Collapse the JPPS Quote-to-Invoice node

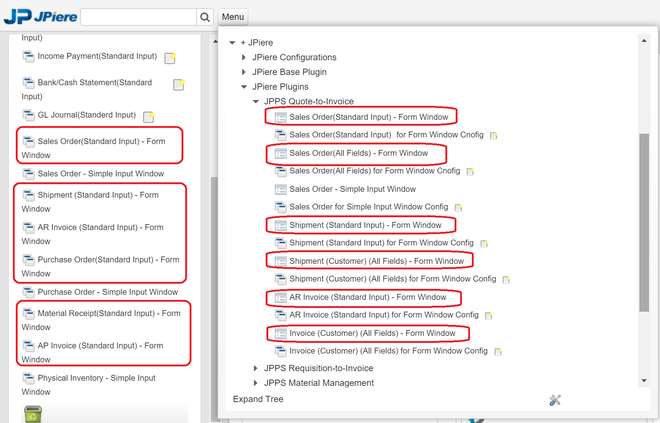[x=256, y=101]
